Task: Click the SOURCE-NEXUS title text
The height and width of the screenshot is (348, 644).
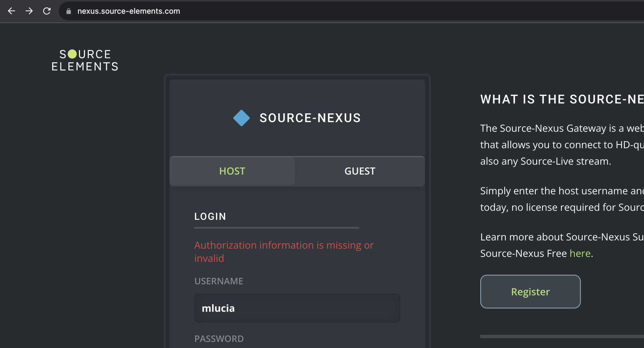Action: tap(310, 118)
